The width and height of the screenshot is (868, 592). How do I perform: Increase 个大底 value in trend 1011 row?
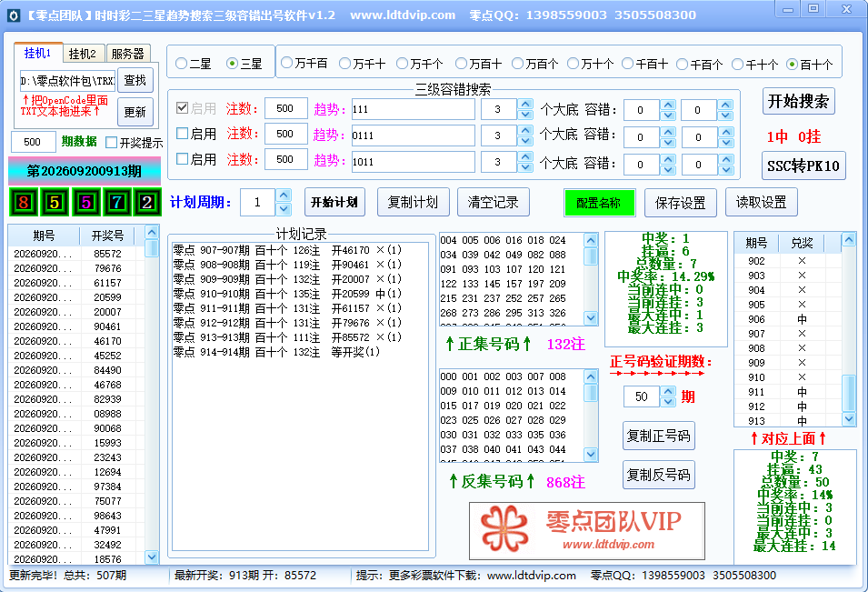[x=525, y=157]
